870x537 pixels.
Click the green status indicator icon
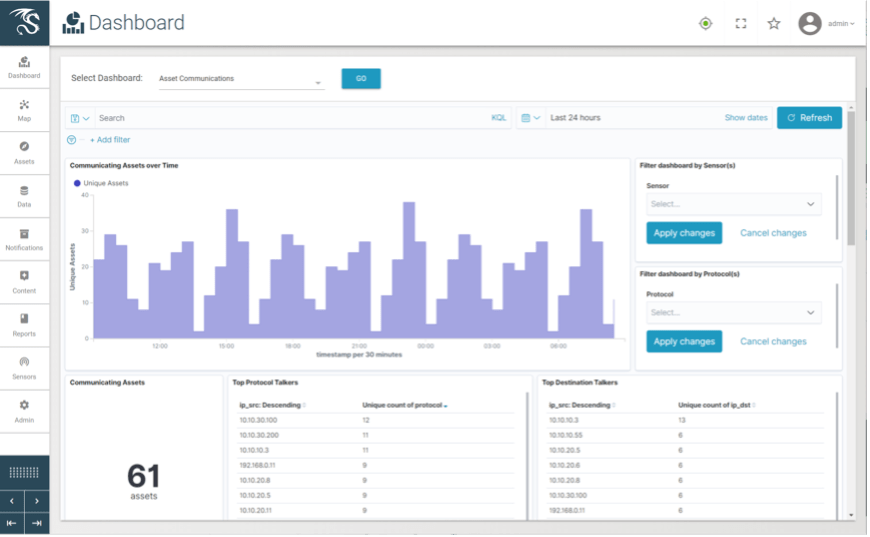pos(705,23)
